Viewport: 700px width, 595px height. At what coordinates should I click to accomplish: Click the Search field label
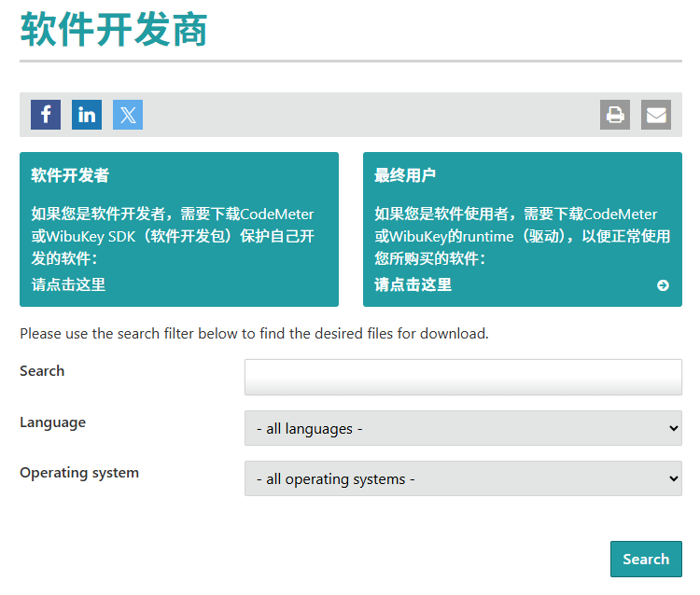42,371
